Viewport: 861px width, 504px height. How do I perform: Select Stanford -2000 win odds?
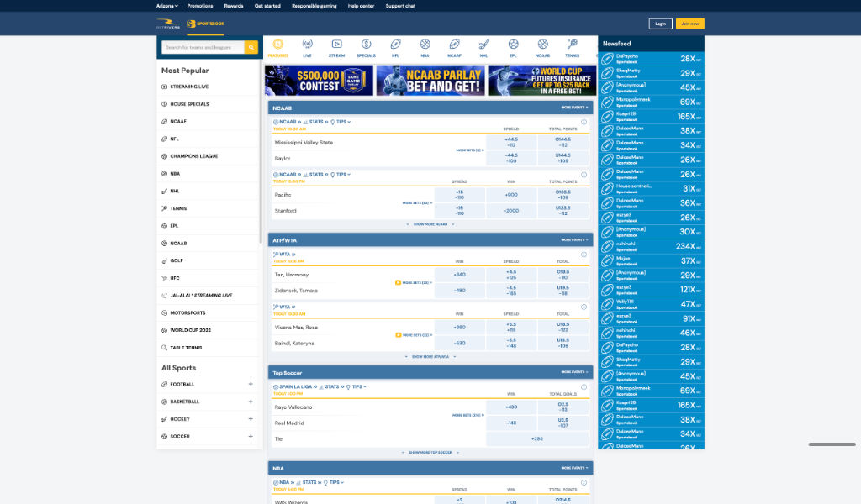tap(511, 211)
